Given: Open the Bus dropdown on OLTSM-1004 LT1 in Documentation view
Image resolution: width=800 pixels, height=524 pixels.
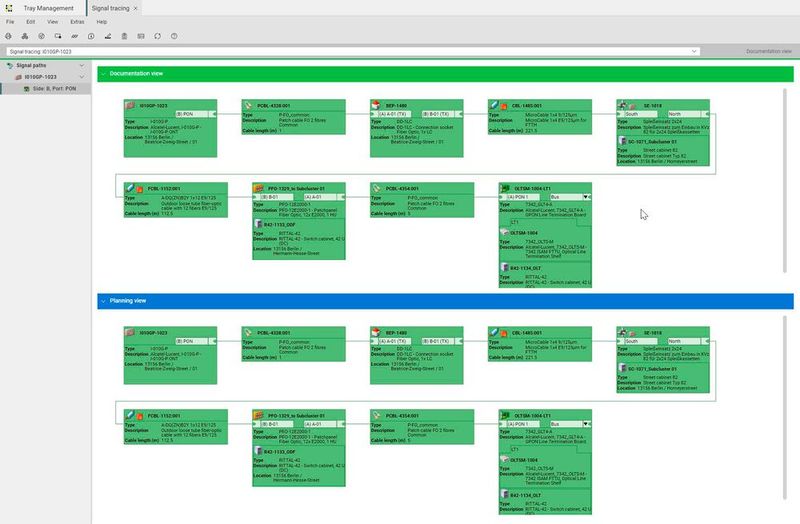Looking at the screenshot, I should pyautogui.click(x=586, y=197).
